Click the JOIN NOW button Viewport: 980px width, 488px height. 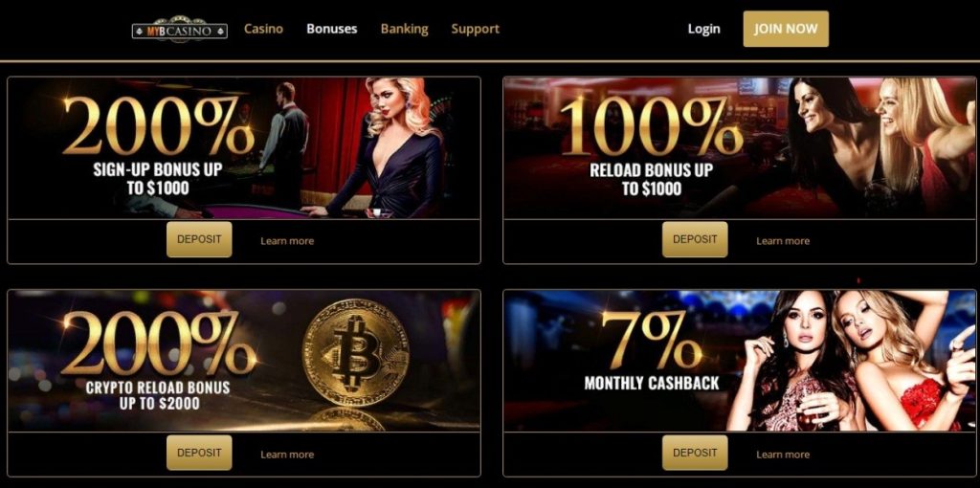tap(786, 29)
